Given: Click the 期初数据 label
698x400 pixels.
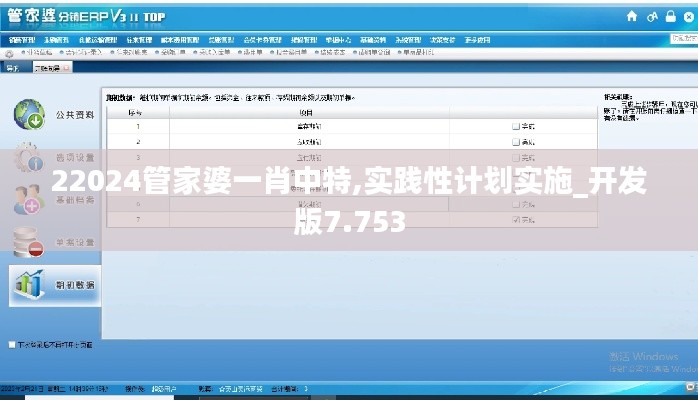Looking at the screenshot, I should tap(75, 285).
